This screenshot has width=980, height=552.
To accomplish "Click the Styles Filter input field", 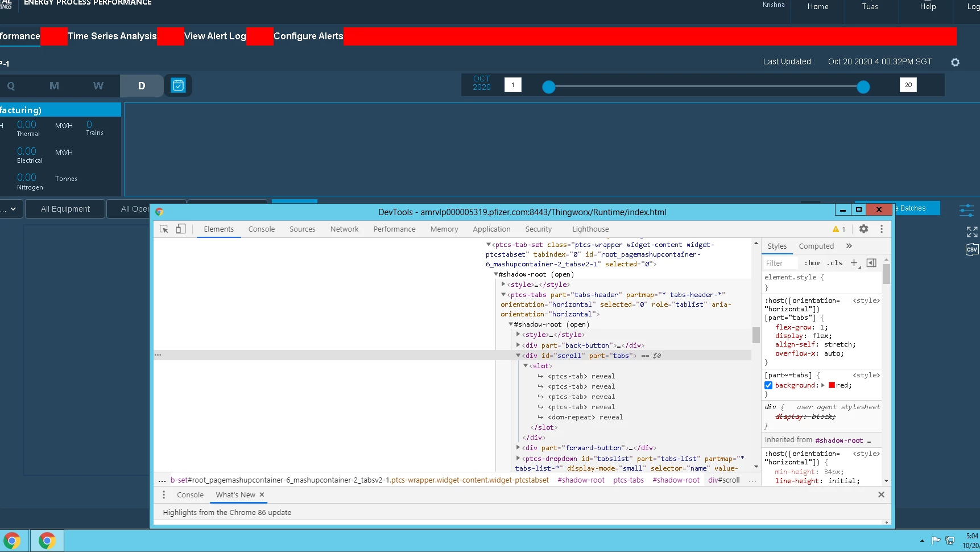I will click(x=780, y=263).
